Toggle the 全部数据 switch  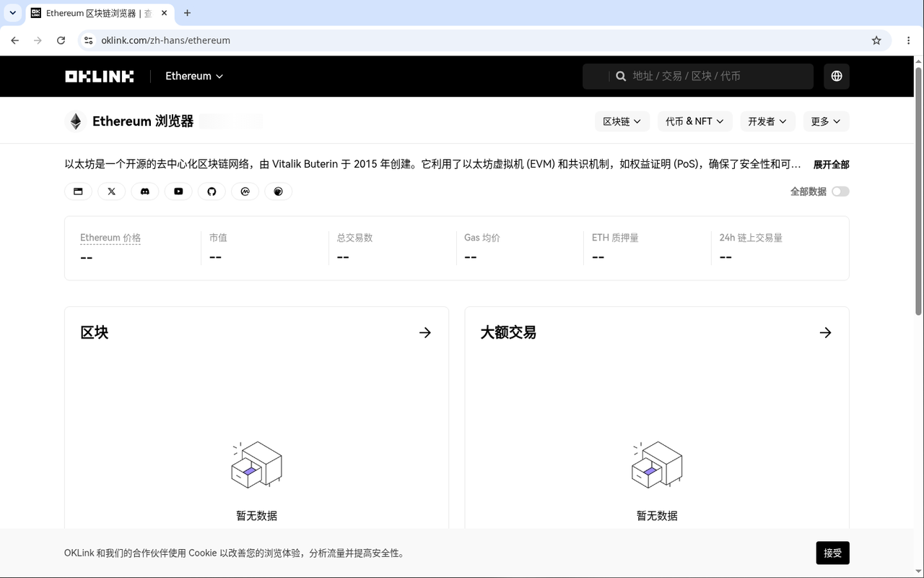[840, 191]
